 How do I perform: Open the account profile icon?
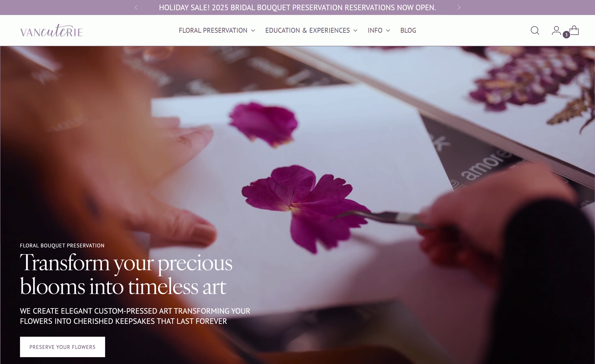pos(556,30)
